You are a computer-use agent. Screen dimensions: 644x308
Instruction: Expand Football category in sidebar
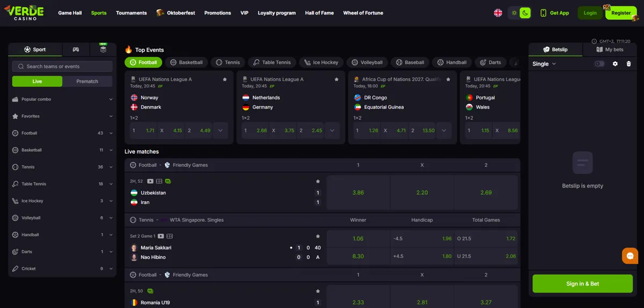[x=62, y=133]
